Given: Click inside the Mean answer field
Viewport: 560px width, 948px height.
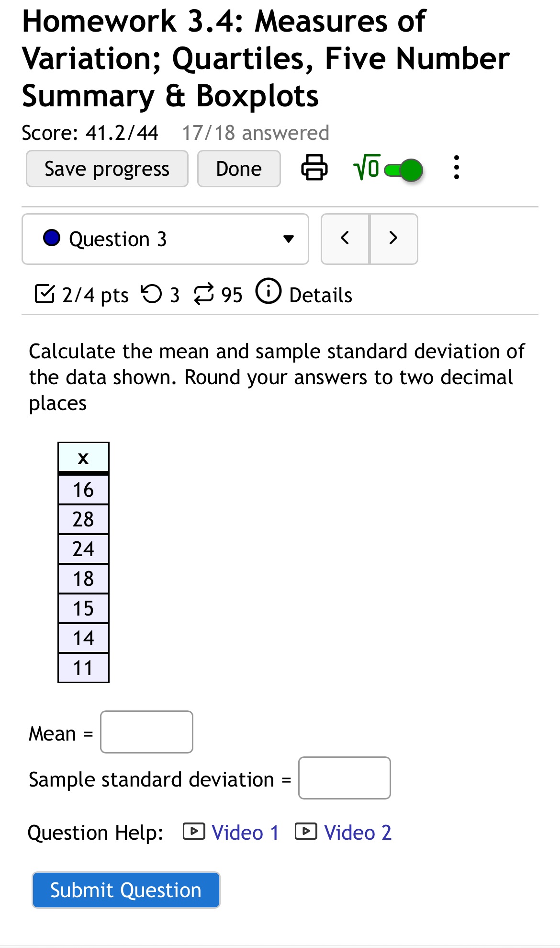Looking at the screenshot, I should tap(146, 732).
